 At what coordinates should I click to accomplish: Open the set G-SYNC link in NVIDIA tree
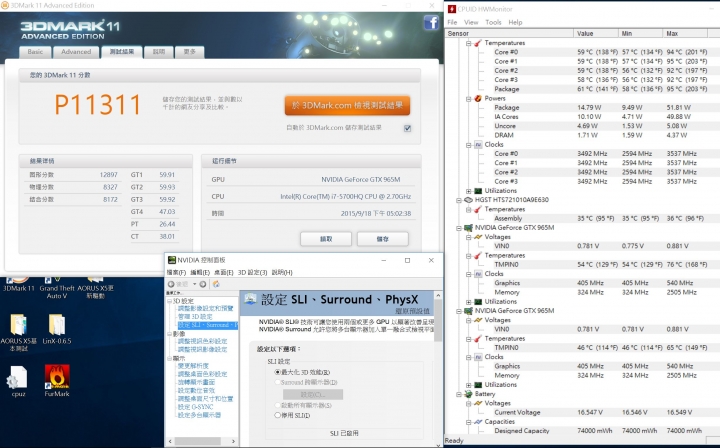tap(196, 407)
